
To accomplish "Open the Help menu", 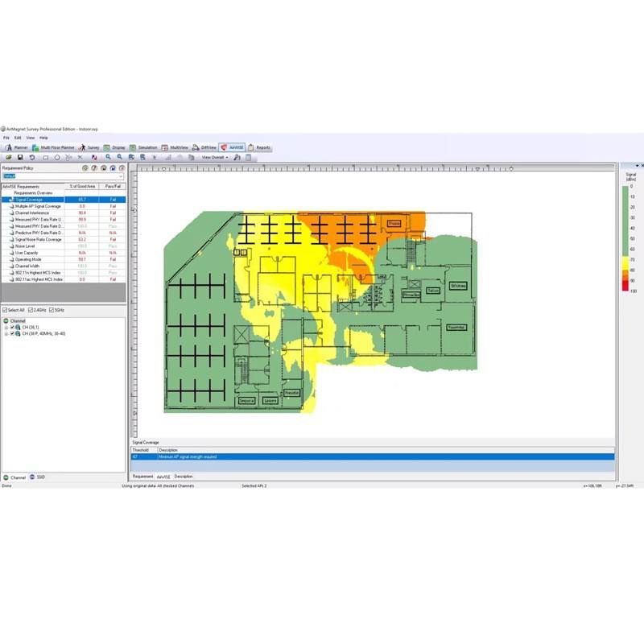I will [x=43, y=138].
